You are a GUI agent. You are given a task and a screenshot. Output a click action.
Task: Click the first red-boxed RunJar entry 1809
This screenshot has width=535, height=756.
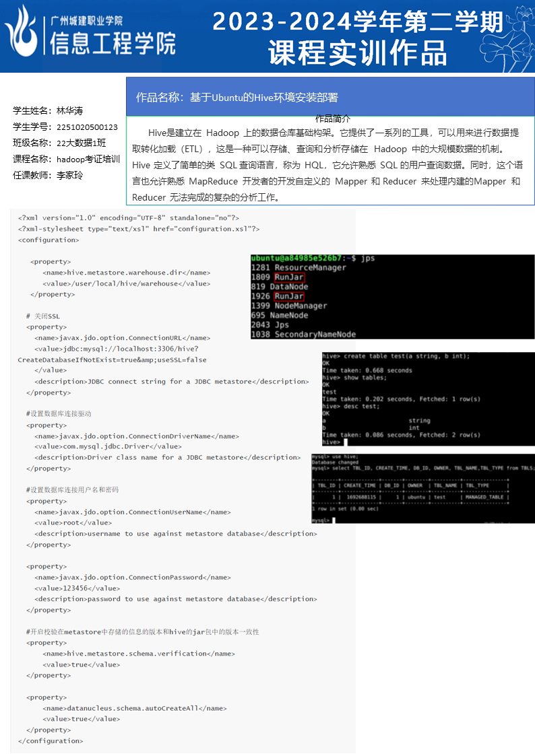click(x=289, y=277)
